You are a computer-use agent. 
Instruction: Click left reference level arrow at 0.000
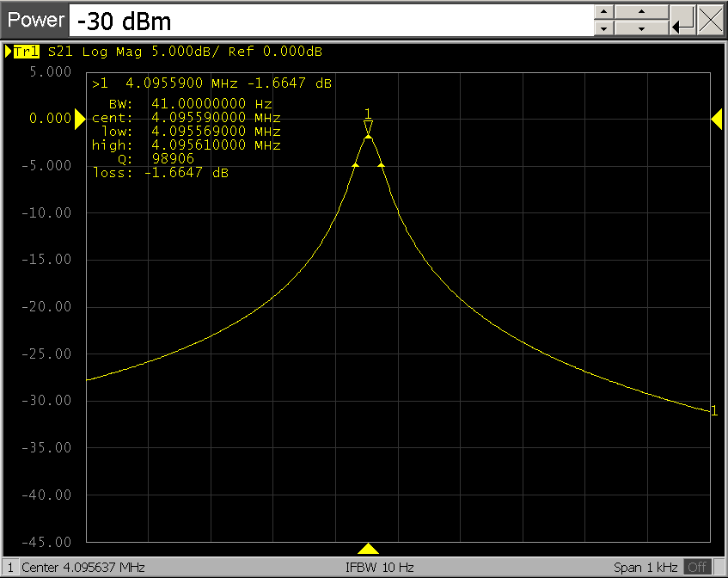[81, 121]
